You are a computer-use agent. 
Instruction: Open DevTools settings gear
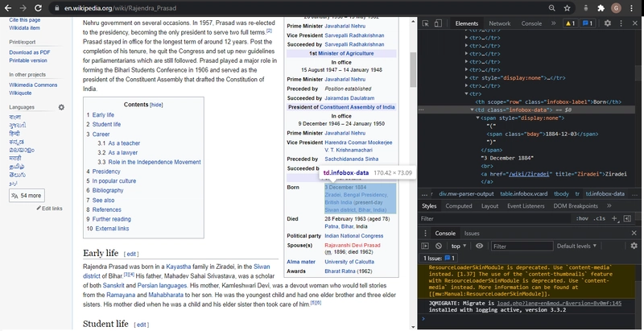(x=608, y=23)
